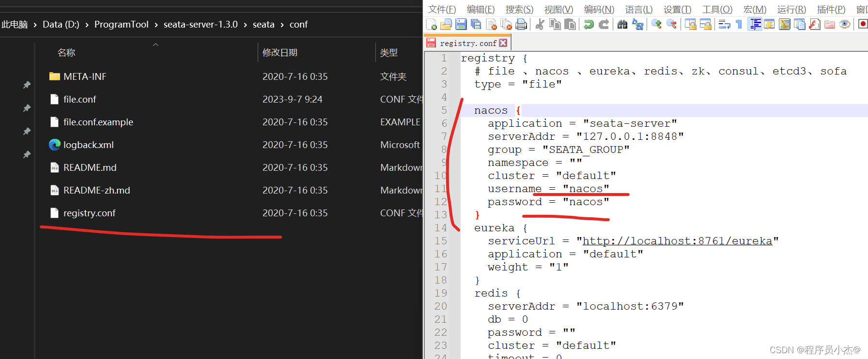Viewport: 868px width, 359px height.
Task: Undo the last edit with the green arrow
Action: pos(589,24)
